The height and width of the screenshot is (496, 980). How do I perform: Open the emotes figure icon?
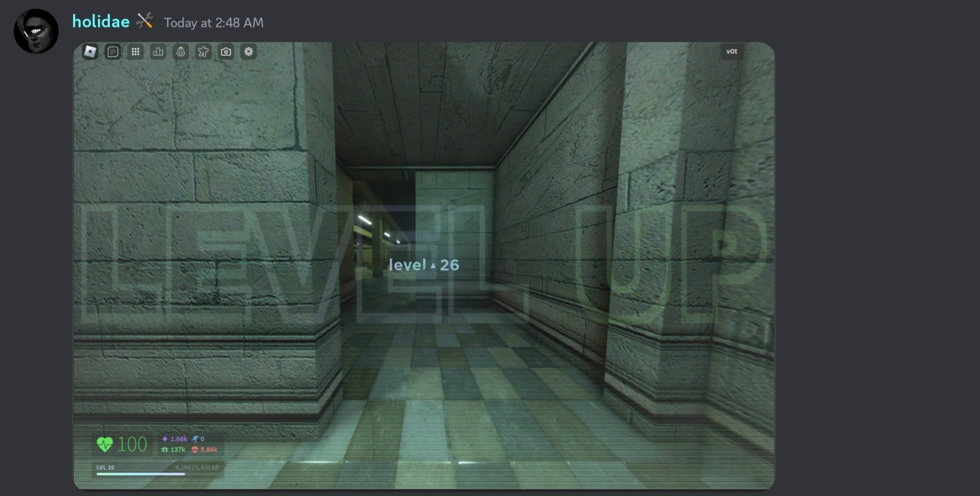pyautogui.click(x=203, y=51)
